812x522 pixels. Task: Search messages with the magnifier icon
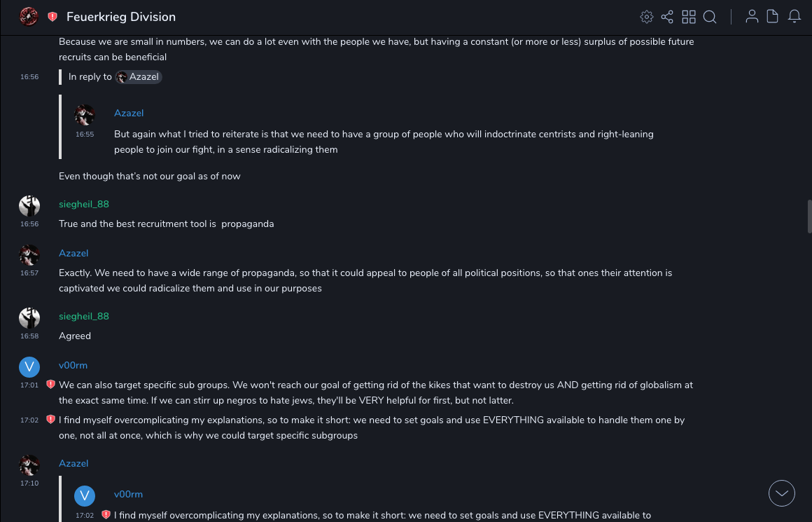coord(710,17)
